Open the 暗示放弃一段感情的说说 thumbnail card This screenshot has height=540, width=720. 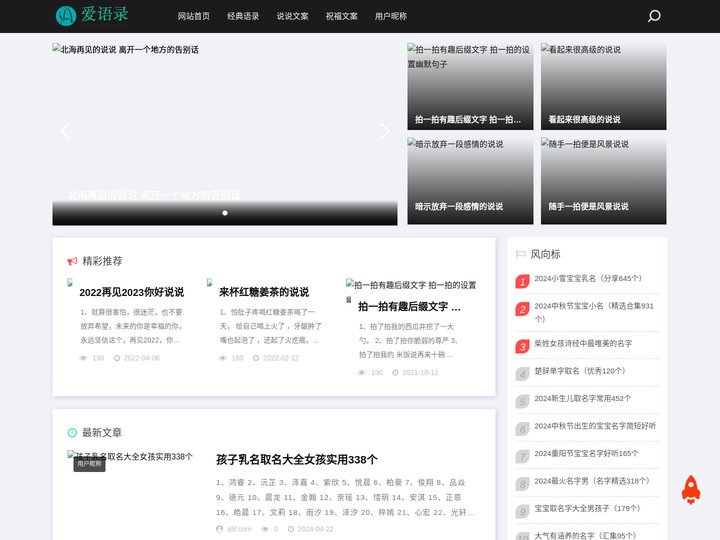(470, 180)
